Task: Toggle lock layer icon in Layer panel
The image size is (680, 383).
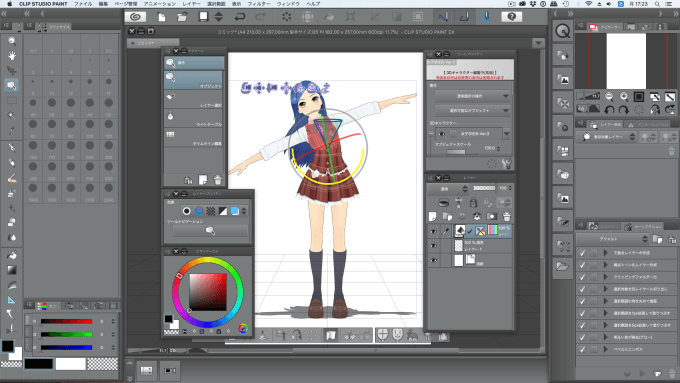Action: pyautogui.click(x=473, y=202)
